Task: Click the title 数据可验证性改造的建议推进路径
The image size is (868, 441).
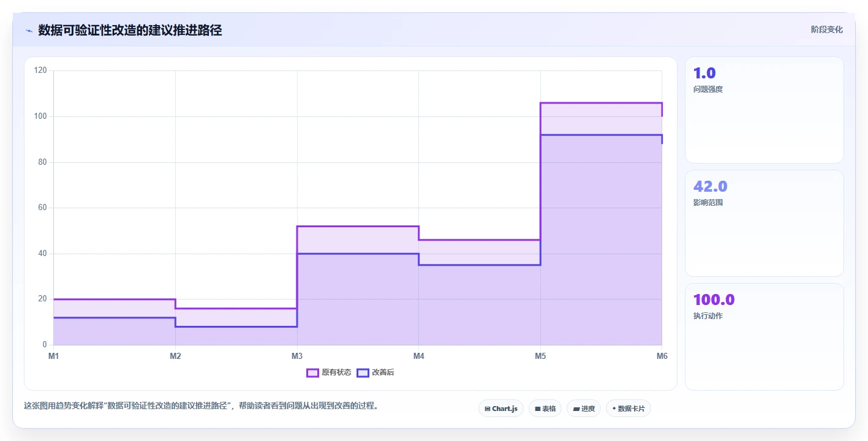Action: [x=130, y=30]
